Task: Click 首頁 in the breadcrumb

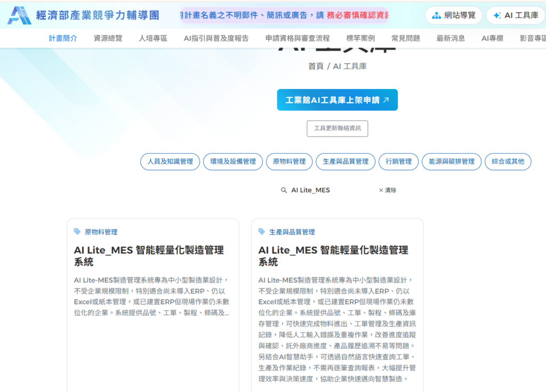Action: (x=316, y=66)
